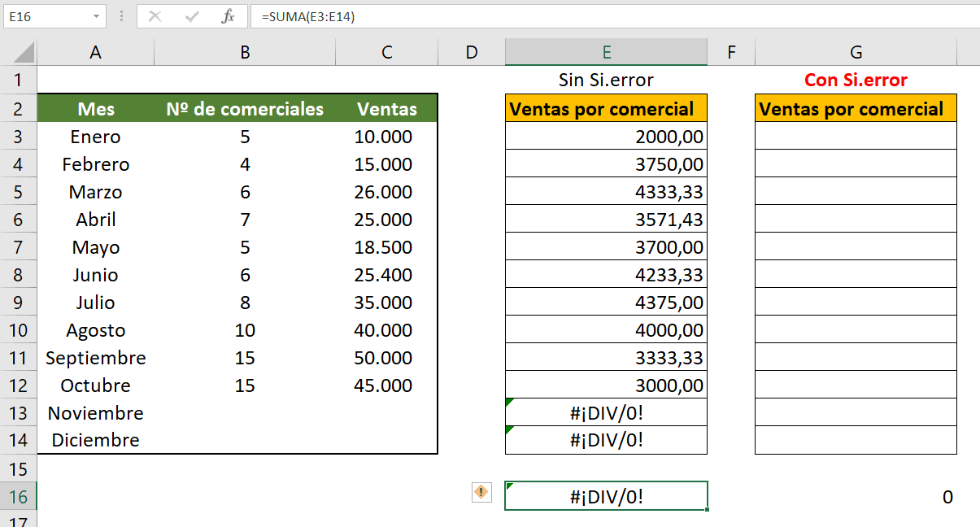Select the 'Marzo' cell
Image resolution: width=980 pixels, height=527 pixels.
coord(96,191)
